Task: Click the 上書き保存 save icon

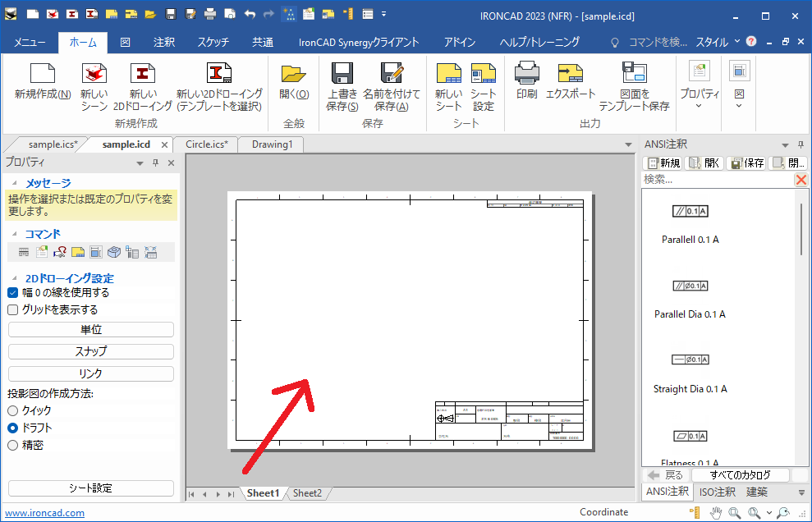Action: click(342, 77)
